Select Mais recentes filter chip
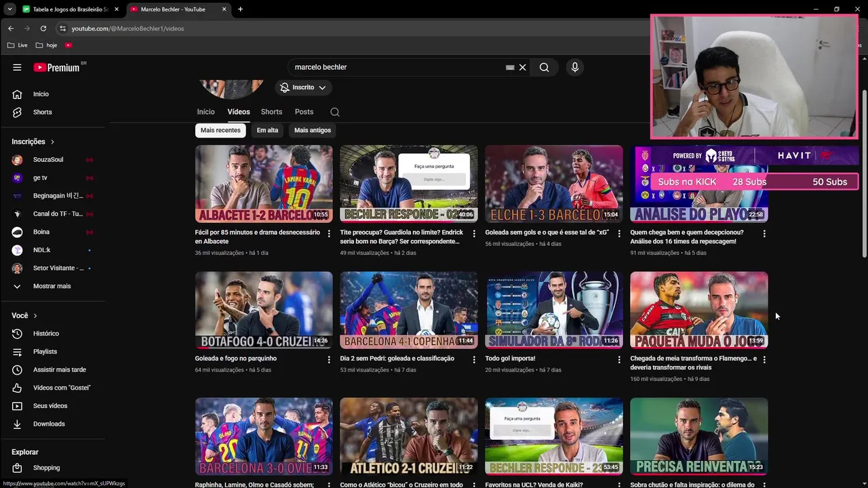This screenshot has height=488, width=868. pos(220,130)
